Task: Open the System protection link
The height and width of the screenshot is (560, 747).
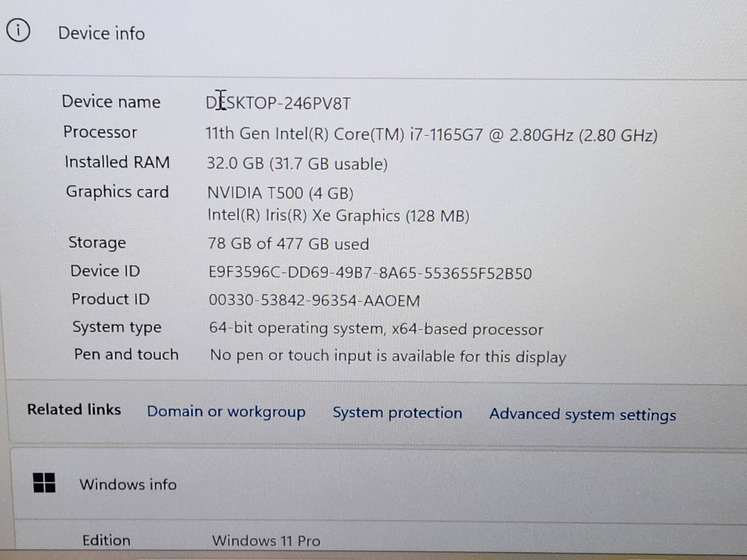Action: click(x=397, y=413)
